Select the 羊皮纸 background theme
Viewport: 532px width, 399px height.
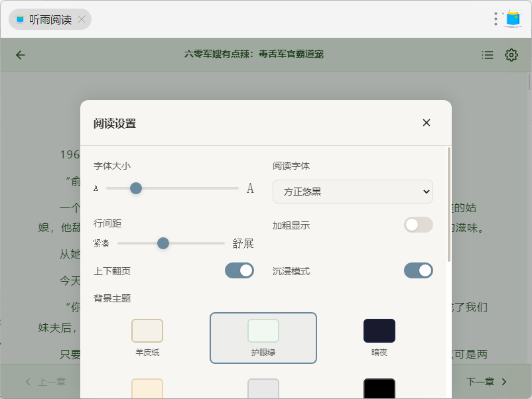pyautogui.click(x=147, y=338)
